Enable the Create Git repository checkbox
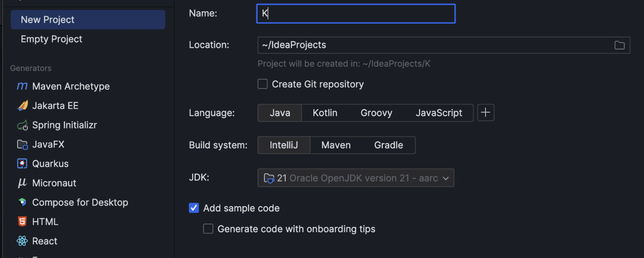Screen dimensions: 644x258 [262, 84]
